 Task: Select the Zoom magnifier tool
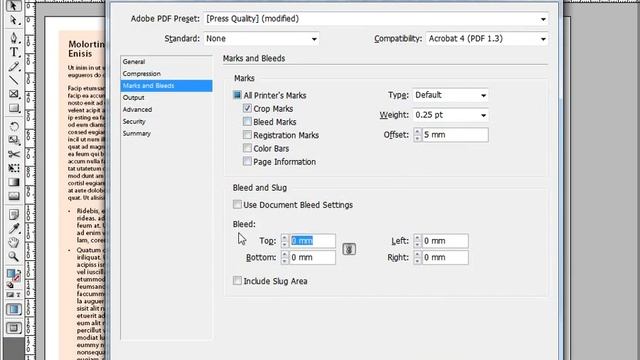click(x=13, y=256)
